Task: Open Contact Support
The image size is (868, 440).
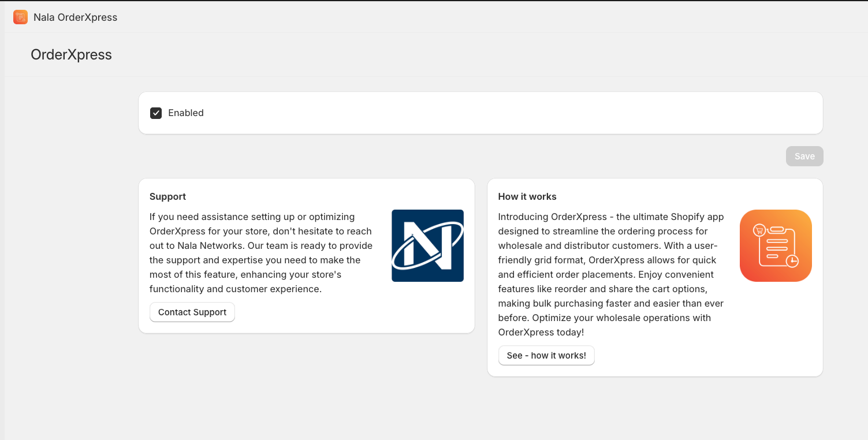Action: (x=192, y=312)
